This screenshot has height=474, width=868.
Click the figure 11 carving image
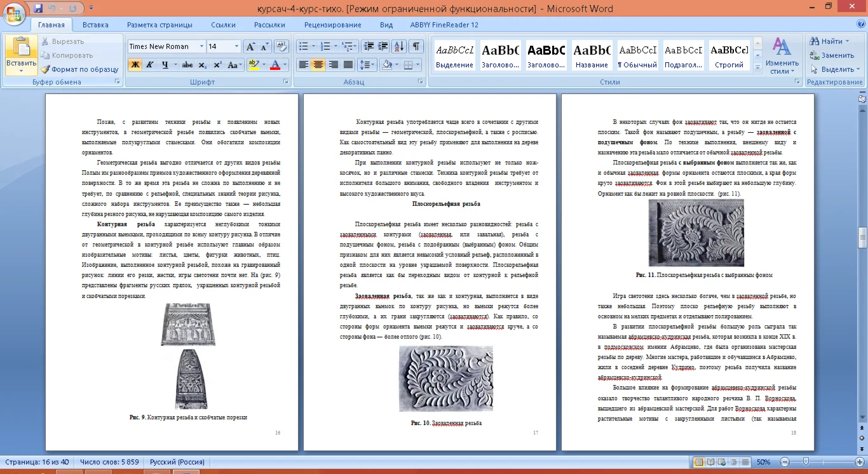coord(696,233)
